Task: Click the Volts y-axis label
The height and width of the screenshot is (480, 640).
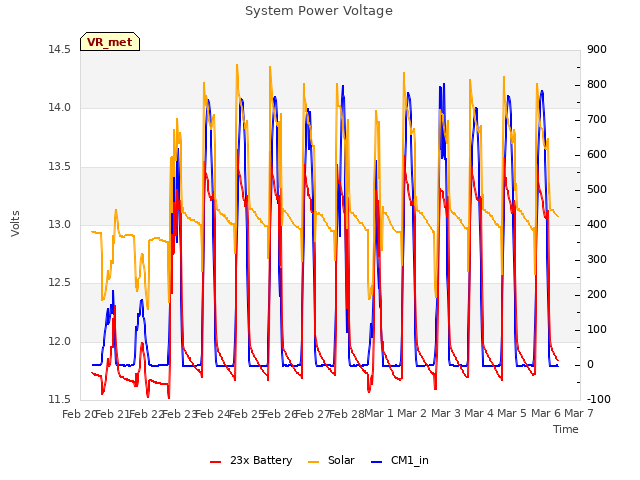Action: pyautogui.click(x=16, y=224)
